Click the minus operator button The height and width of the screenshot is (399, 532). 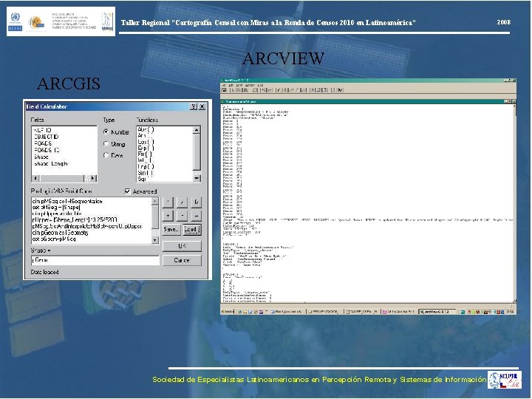click(183, 216)
